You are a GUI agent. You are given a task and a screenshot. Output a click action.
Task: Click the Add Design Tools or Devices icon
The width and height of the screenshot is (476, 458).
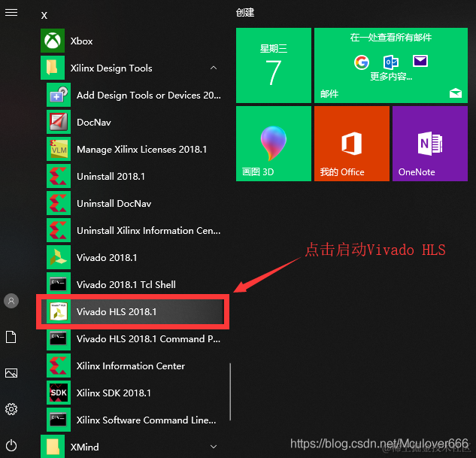[x=59, y=95]
